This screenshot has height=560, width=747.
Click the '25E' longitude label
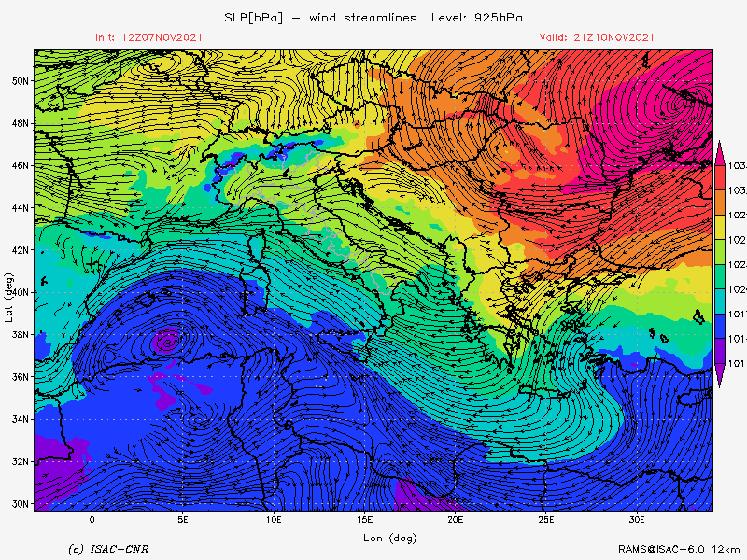pos(546,520)
